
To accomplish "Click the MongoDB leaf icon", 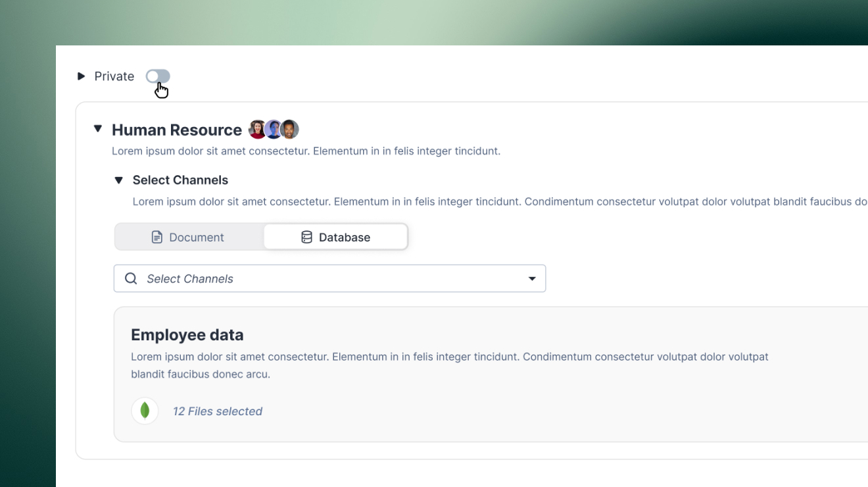I will point(145,411).
